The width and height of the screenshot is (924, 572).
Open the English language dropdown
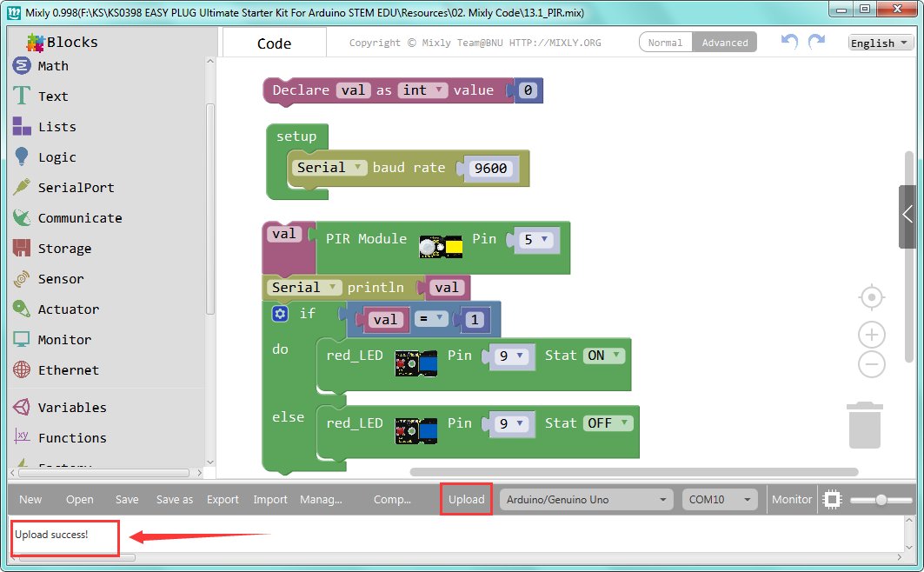(x=881, y=43)
